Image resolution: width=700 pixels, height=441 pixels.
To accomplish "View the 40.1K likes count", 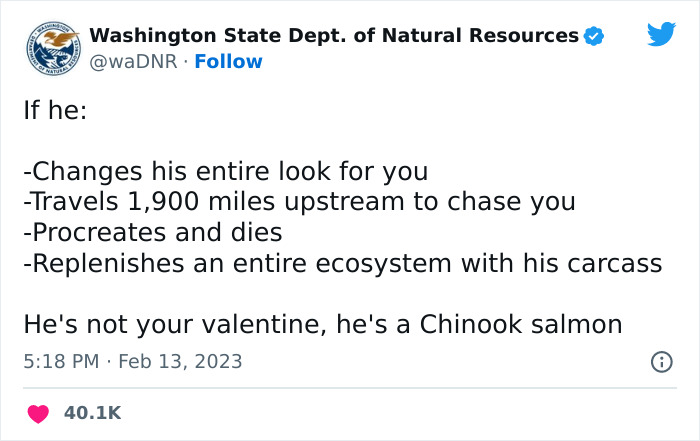I will [x=92, y=412].
